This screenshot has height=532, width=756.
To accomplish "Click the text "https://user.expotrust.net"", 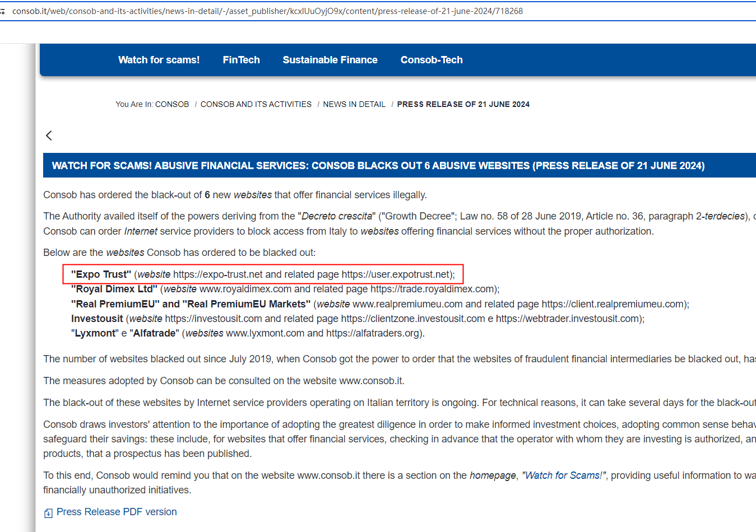I will point(396,274).
